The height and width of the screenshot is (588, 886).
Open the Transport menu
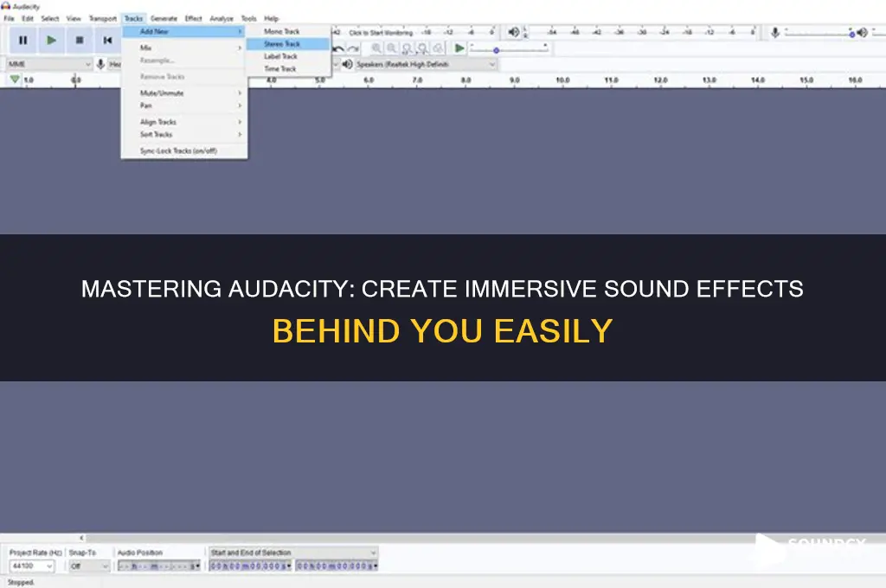click(x=103, y=19)
